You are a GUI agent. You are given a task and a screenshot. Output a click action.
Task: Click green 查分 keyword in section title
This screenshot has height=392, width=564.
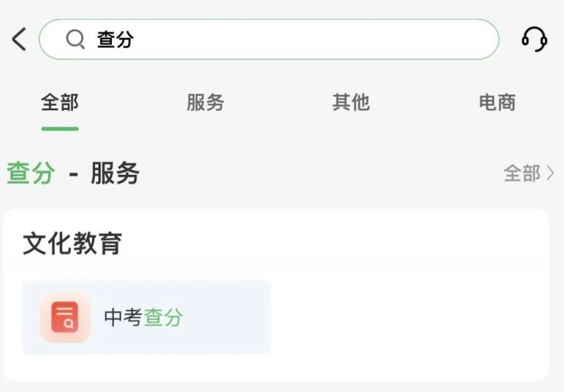pyautogui.click(x=31, y=173)
